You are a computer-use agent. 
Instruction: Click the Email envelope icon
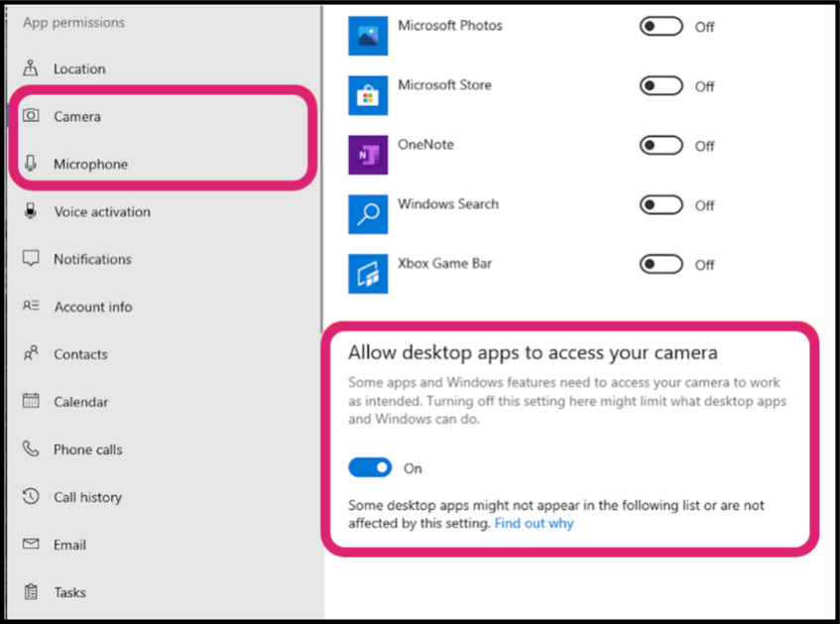31,544
